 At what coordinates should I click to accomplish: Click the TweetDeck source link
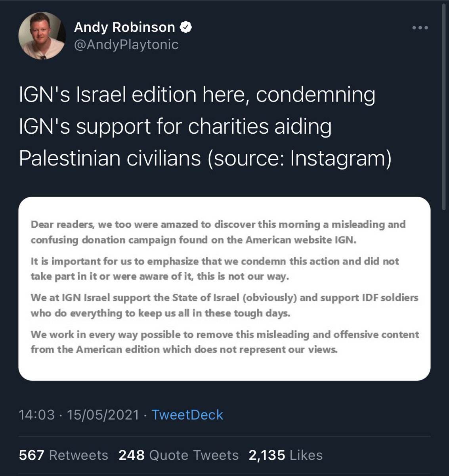click(x=187, y=415)
